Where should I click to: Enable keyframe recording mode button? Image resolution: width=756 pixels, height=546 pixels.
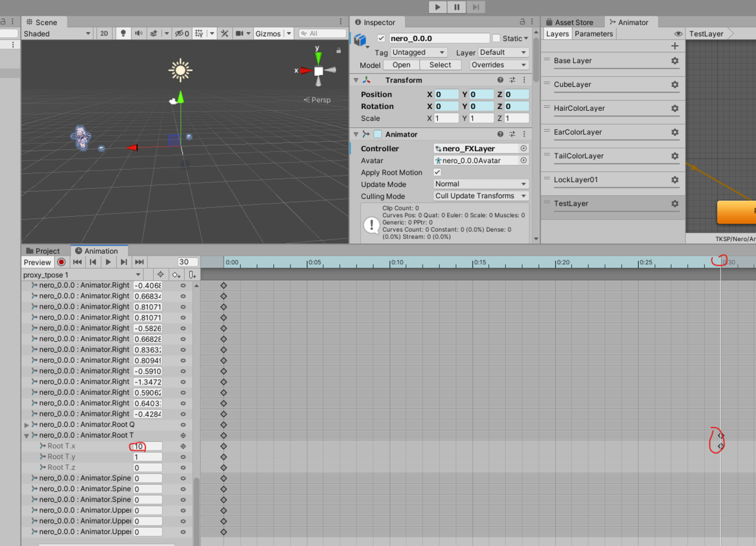click(x=61, y=262)
